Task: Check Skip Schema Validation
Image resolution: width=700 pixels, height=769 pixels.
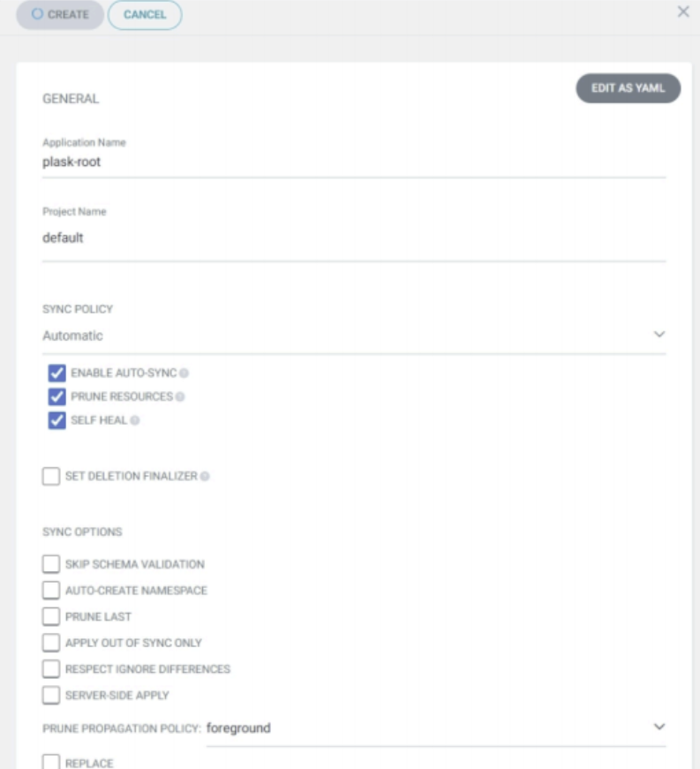Action: (x=51, y=564)
